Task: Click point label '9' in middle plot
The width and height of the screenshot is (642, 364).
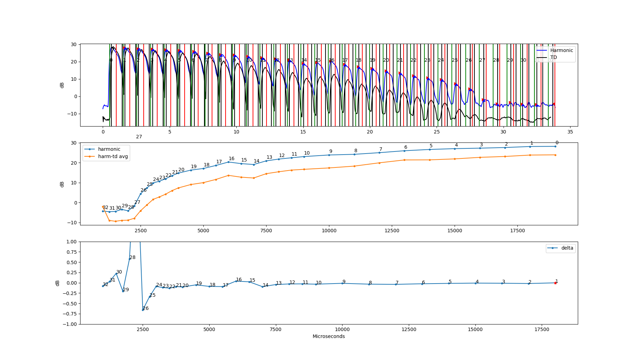Action: (331, 151)
